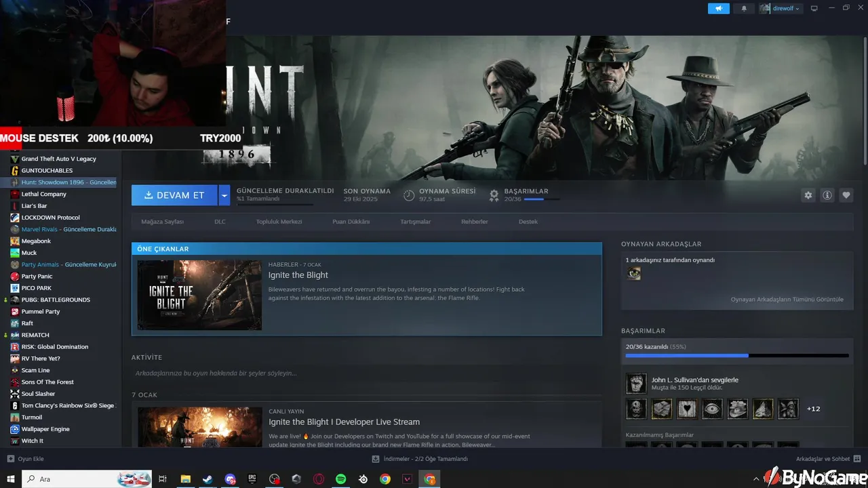
Task: Click Oyun Ekle add game button
Action: 25,459
